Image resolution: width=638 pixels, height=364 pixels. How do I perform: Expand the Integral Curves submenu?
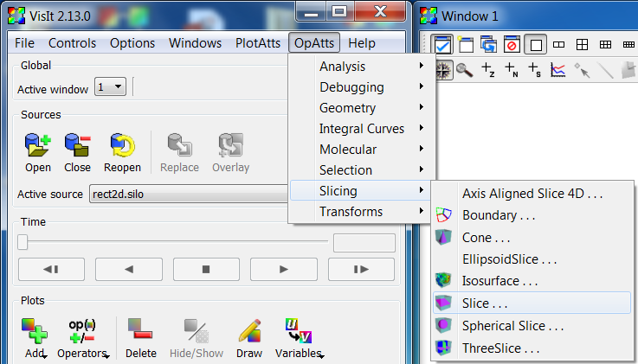pyautogui.click(x=360, y=128)
